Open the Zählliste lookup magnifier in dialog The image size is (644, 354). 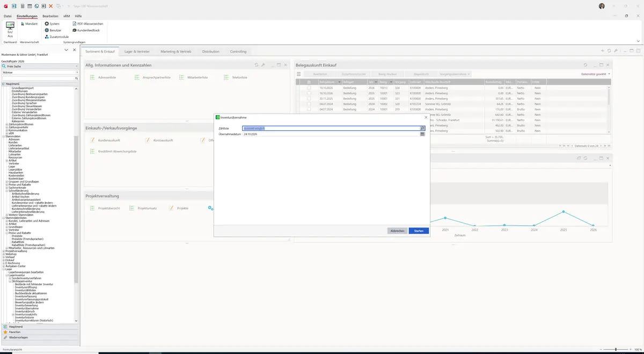click(x=422, y=129)
